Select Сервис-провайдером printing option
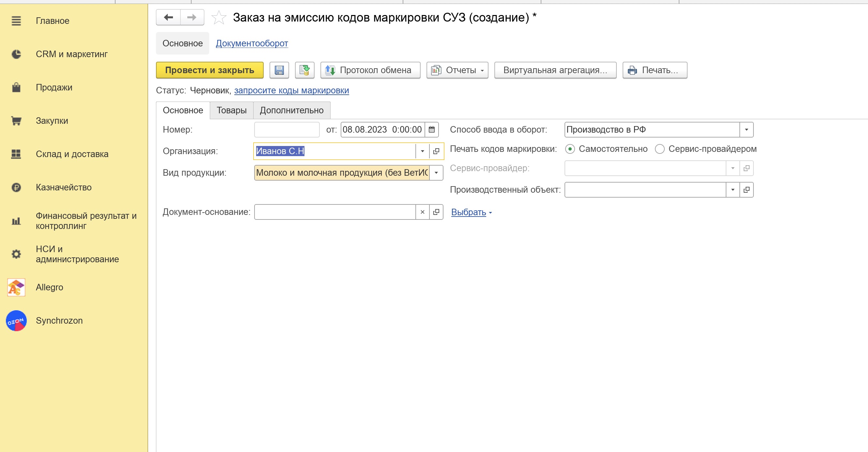 pos(705,149)
